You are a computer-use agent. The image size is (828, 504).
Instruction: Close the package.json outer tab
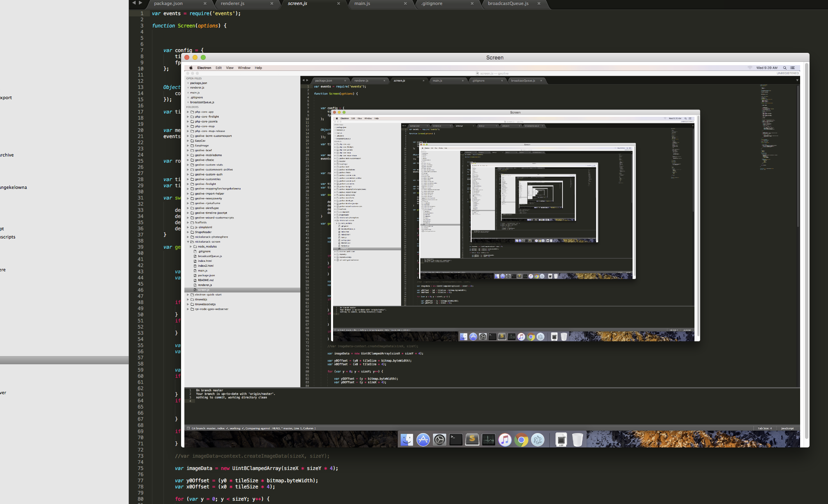(x=205, y=3)
